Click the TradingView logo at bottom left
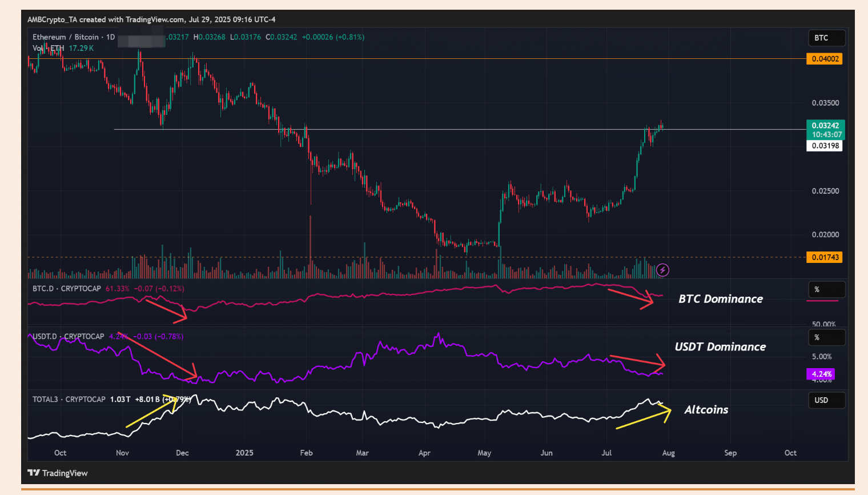 pos(58,473)
